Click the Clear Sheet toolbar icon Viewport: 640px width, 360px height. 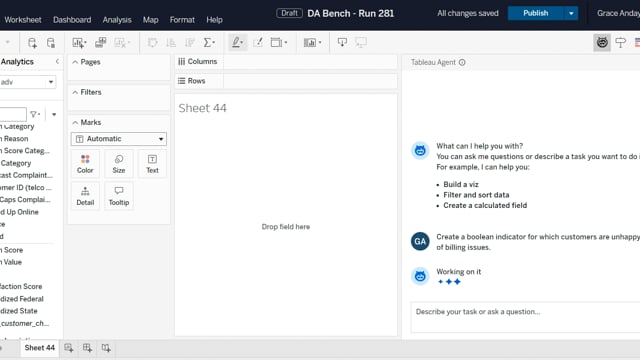point(122,42)
